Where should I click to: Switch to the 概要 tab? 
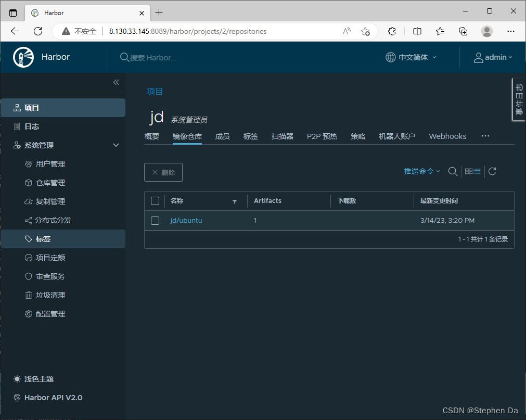151,136
